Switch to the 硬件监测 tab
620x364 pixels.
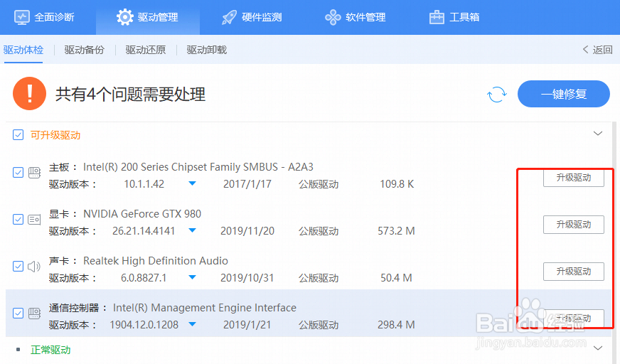click(252, 17)
